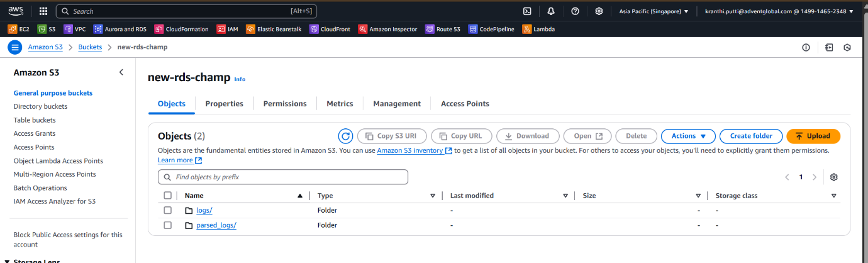Open the EC2 shortcut in the favorites bar
The image size is (868, 263).
(x=19, y=29)
